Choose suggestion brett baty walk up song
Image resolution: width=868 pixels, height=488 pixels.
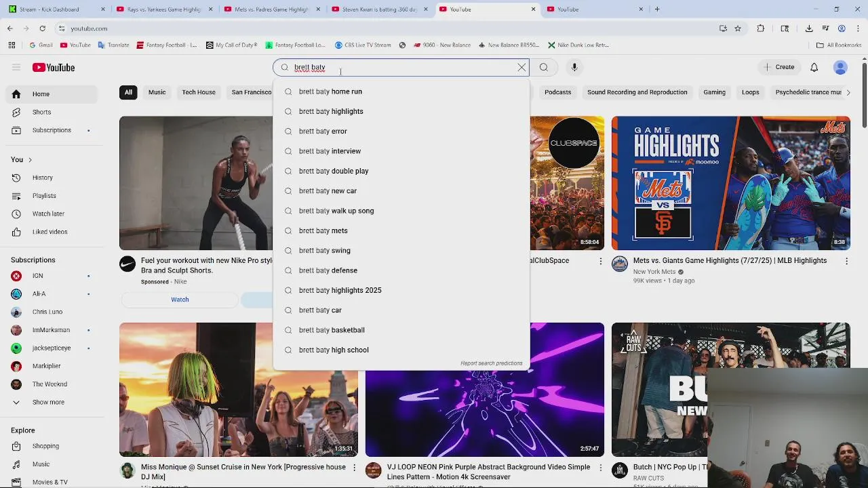pos(401,211)
